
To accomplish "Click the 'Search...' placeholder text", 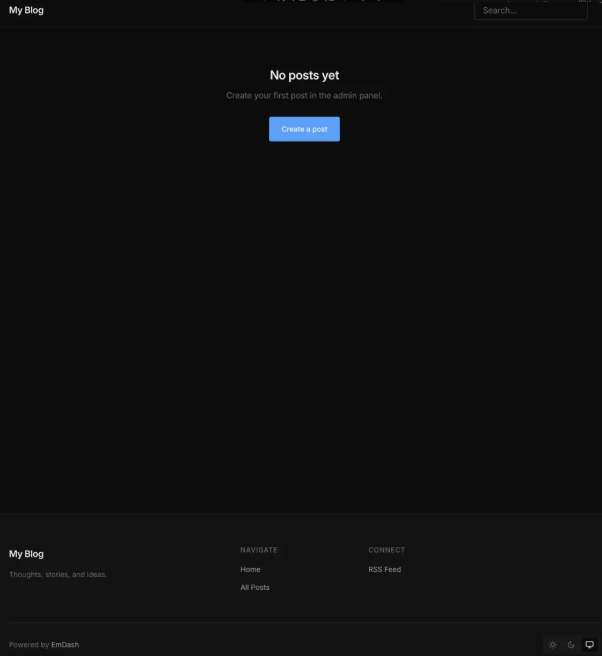I will coord(499,10).
